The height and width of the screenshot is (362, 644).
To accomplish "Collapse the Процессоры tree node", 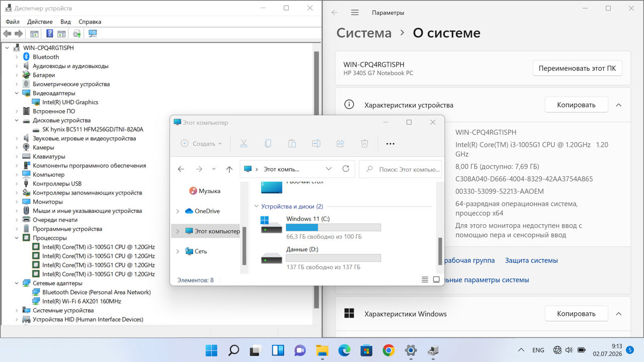I will (16, 238).
